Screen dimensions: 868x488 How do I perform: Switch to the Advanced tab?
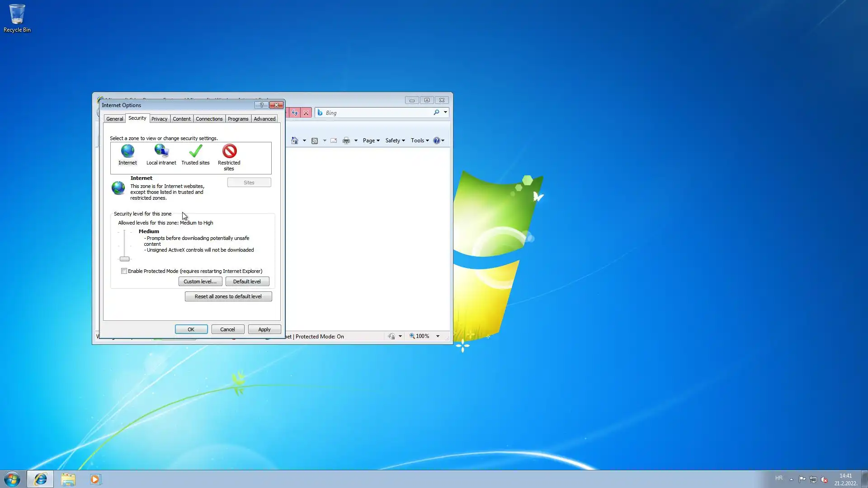(264, 119)
